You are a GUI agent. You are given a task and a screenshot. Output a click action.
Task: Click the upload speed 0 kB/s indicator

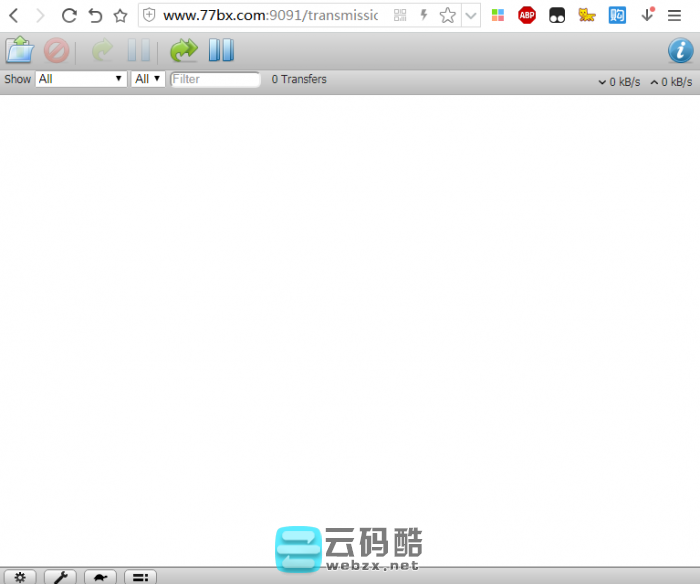tap(671, 82)
